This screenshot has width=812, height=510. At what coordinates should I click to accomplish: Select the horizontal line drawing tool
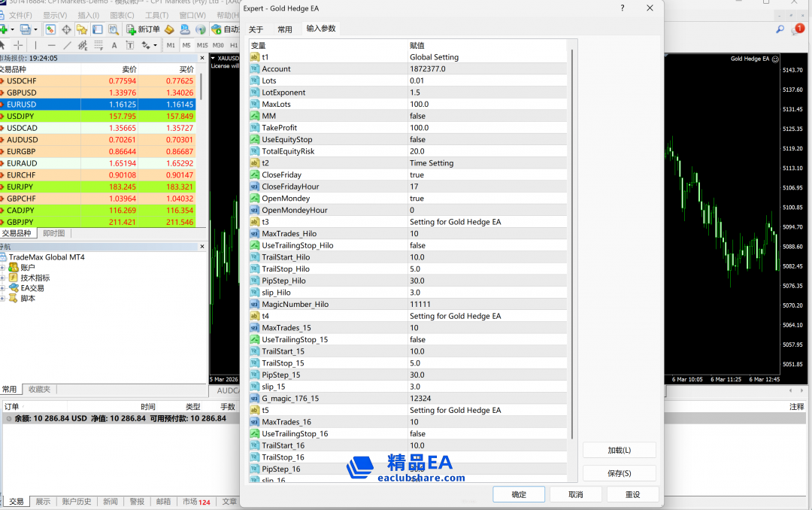[51, 46]
